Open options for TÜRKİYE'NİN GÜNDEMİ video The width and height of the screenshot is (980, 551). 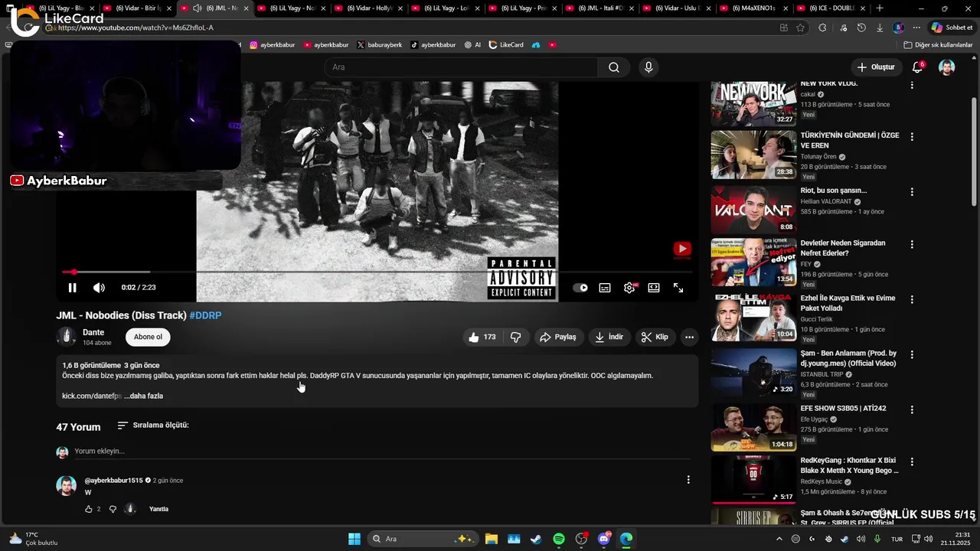click(912, 136)
